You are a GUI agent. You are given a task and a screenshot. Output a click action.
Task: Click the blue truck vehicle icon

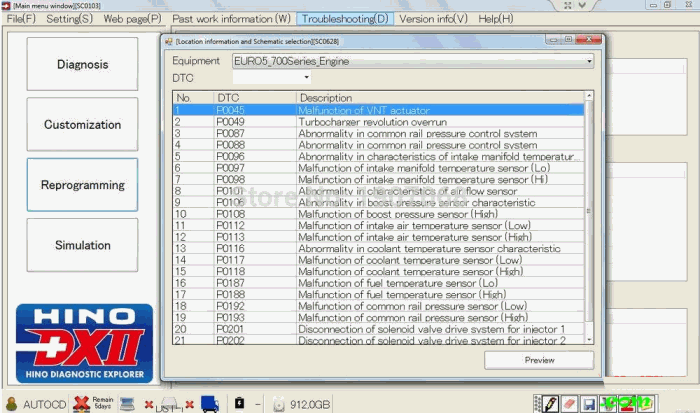coord(210,404)
